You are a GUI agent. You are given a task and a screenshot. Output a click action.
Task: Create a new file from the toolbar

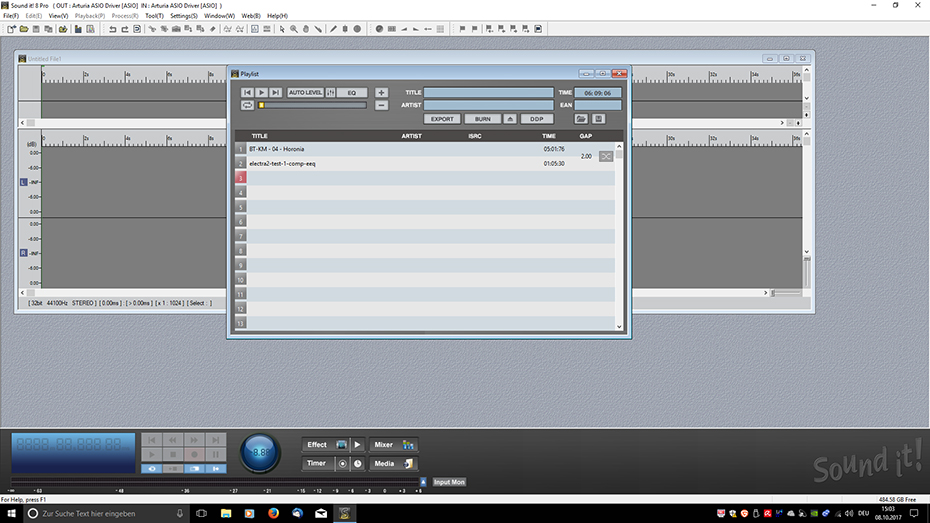[11, 28]
